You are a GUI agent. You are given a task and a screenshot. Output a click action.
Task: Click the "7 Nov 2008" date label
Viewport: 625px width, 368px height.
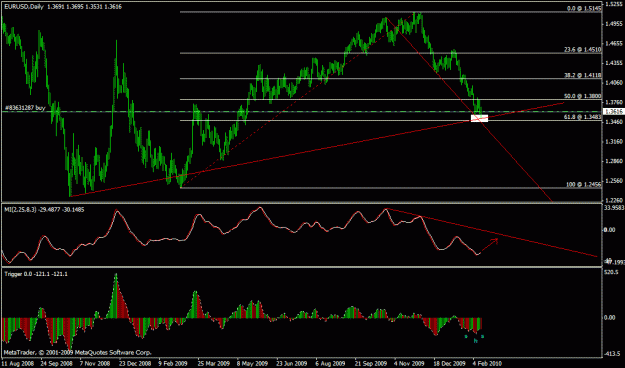94,363
